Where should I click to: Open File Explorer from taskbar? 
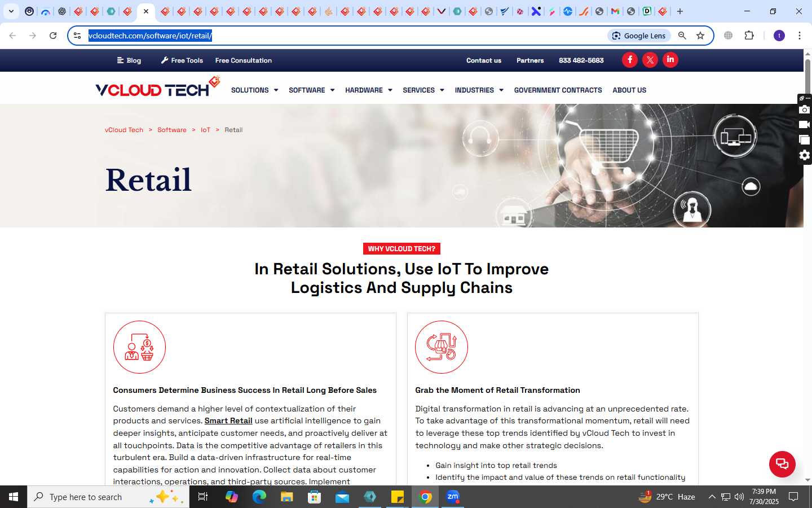coord(287,497)
